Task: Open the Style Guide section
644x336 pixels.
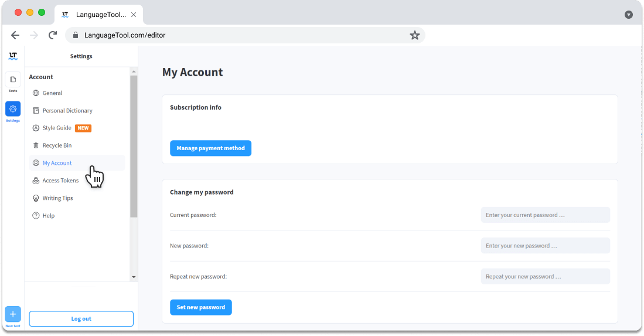Action: (57, 128)
